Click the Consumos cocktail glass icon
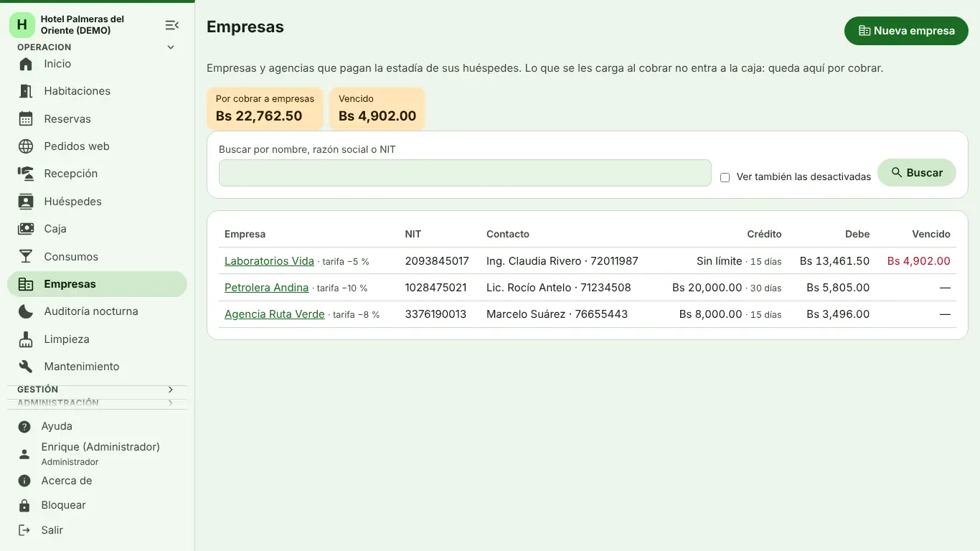The image size is (980, 551). pyautogui.click(x=26, y=257)
